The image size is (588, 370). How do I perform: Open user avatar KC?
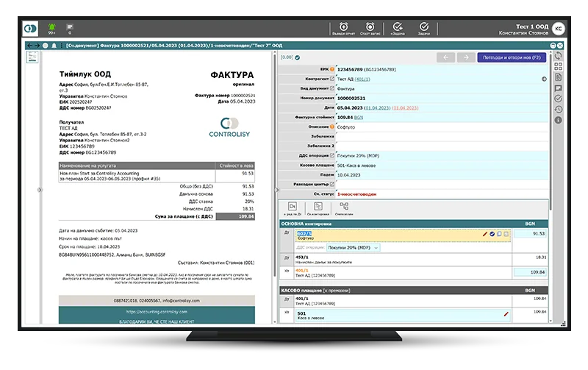[559, 29]
